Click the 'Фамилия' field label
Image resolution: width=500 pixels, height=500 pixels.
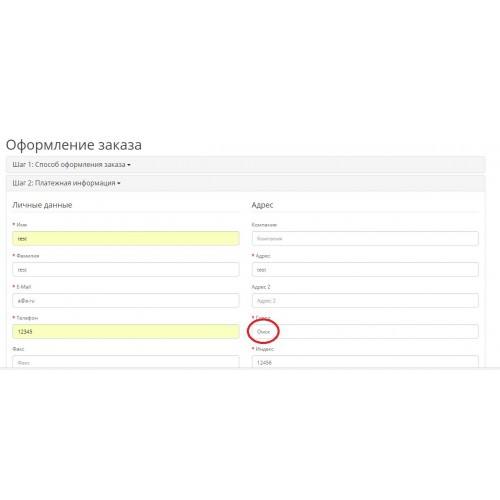[28, 256]
